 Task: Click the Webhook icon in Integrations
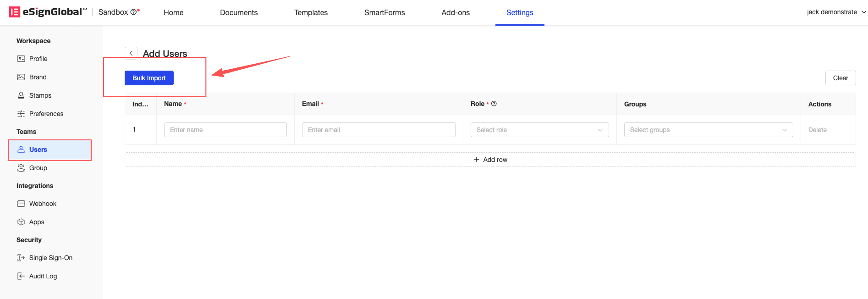(21, 204)
